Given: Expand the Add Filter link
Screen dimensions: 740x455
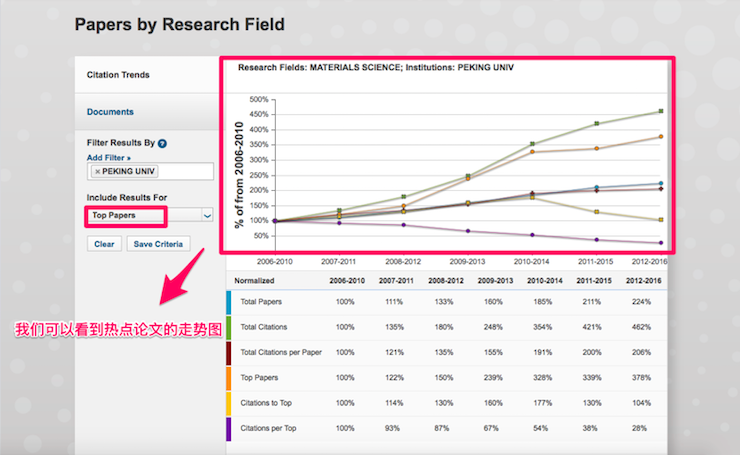Looking at the screenshot, I should click(x=108, y=158).
